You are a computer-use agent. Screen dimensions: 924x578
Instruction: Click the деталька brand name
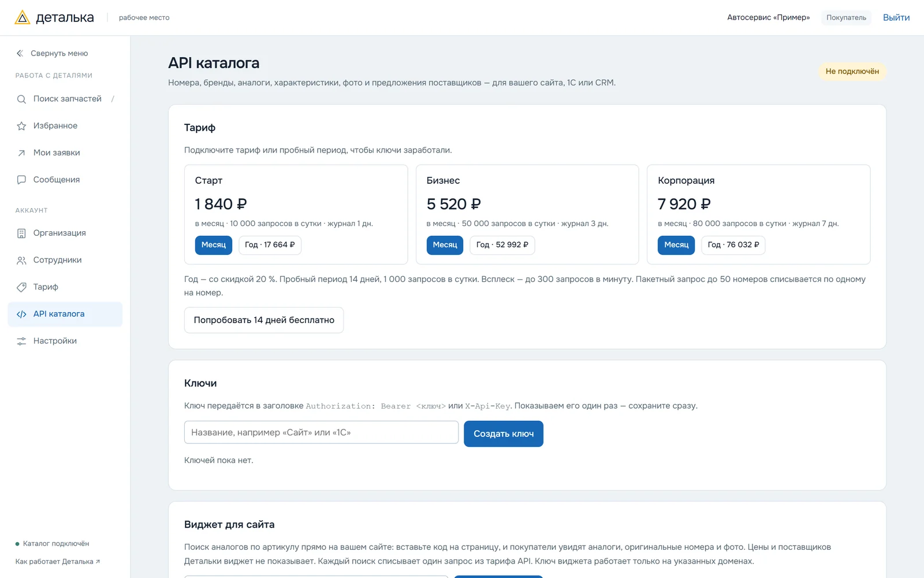click(65, 17)
